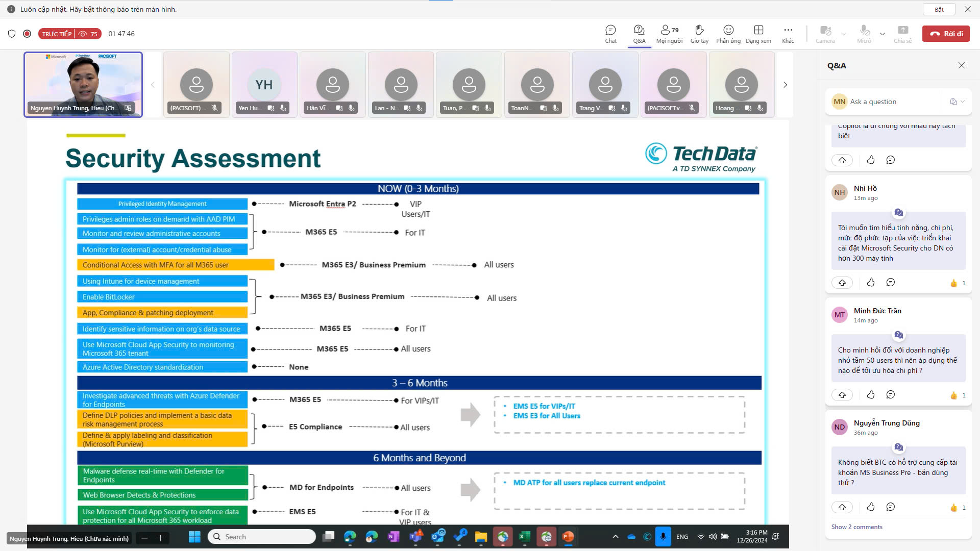The image size is (980, 551).
Task: Open More options (Khác)
Action: [788, 34]
